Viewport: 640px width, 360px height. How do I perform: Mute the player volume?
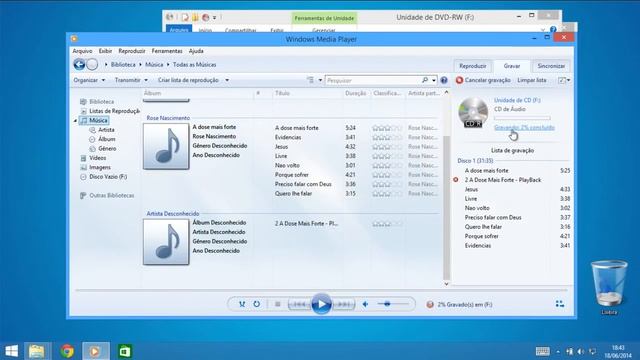click(365, 304)
